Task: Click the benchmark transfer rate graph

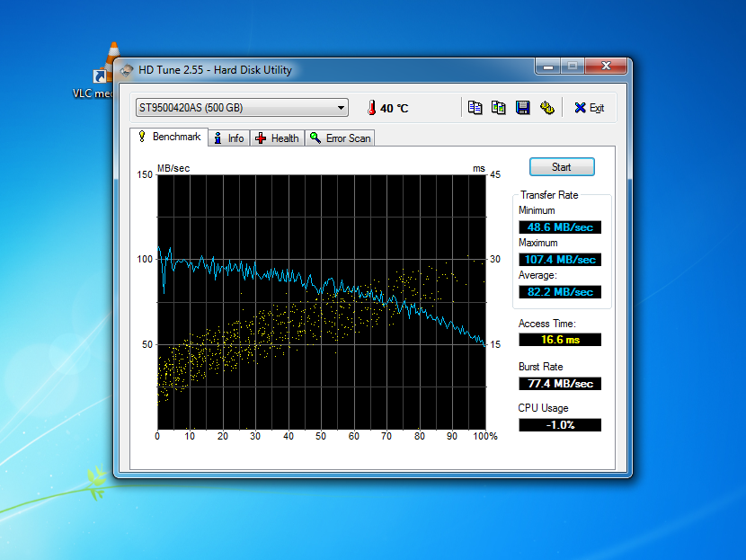Action: pos(322,302)
